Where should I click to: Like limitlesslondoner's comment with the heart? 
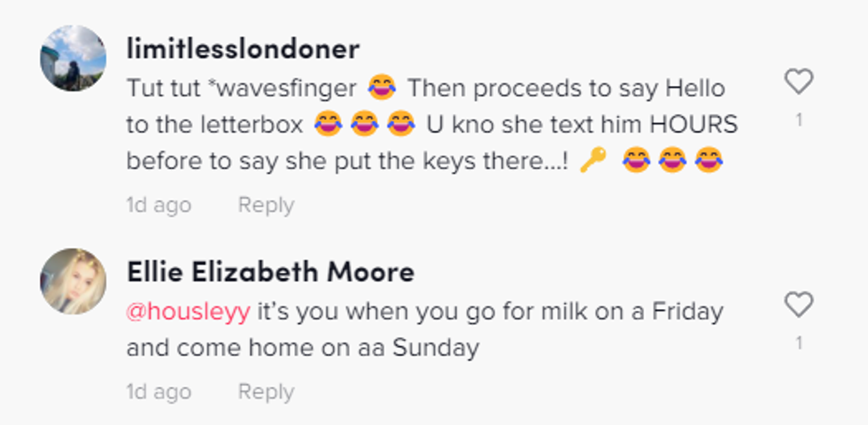coord(799,83)
